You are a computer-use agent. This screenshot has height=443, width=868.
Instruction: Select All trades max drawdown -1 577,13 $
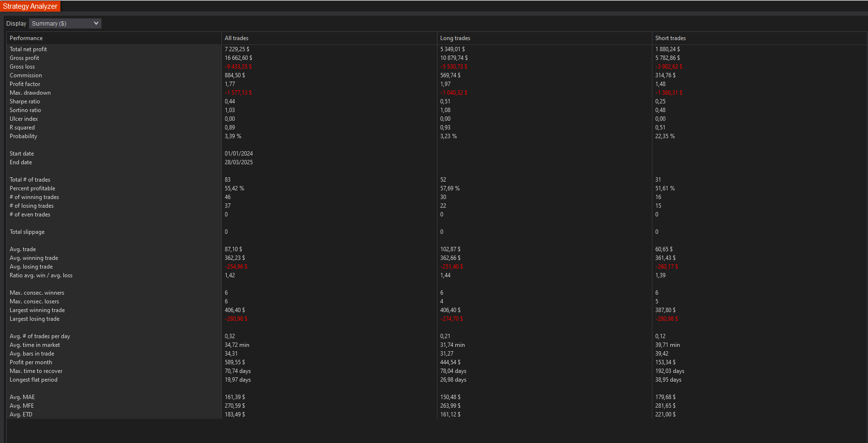pos(238,93)
